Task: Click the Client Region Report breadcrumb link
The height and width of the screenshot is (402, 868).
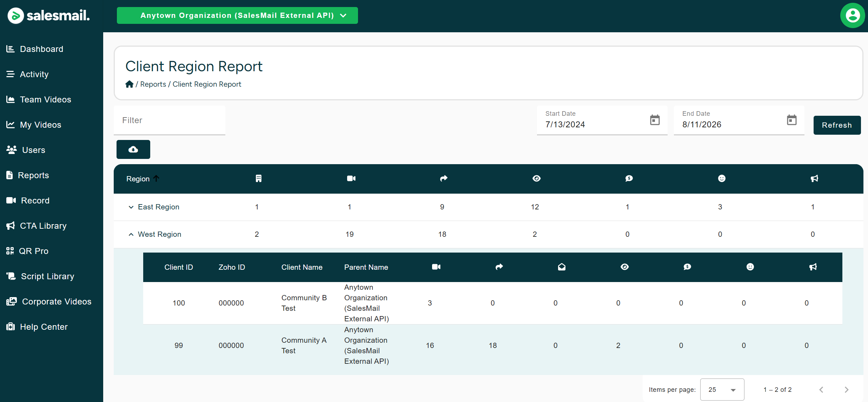Action: 207,84
